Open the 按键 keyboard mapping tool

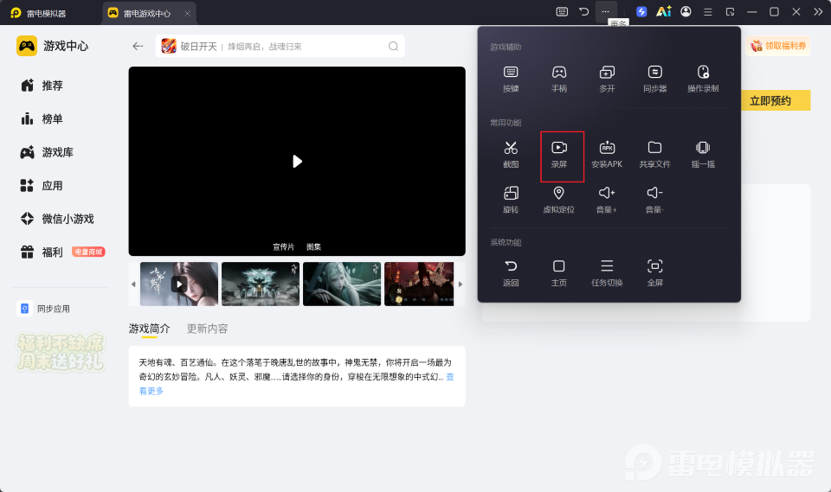(510, 78)
